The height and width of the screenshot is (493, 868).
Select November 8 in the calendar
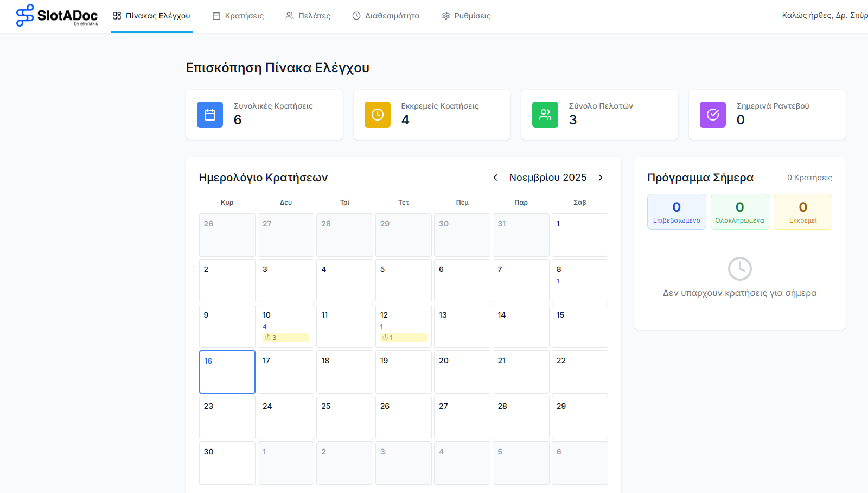point(579,281)
